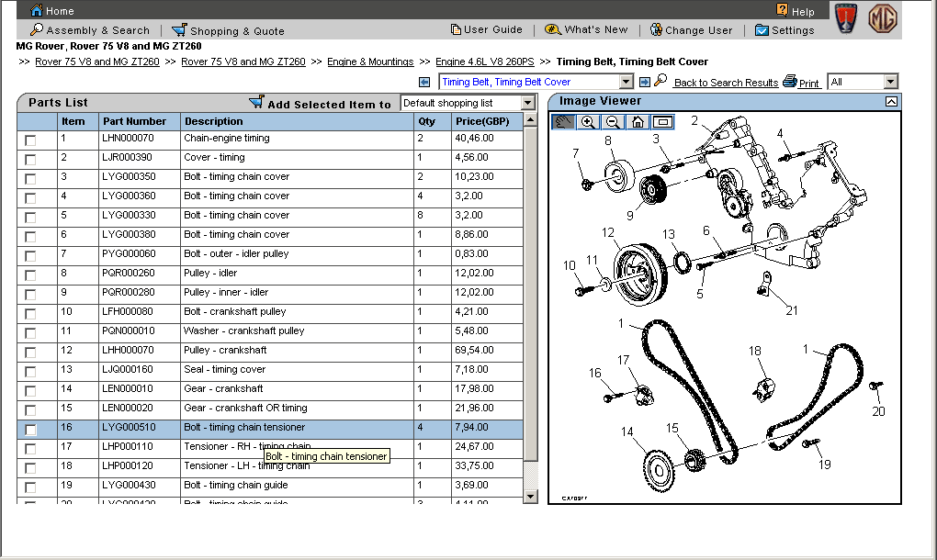Click description 'Bolt - crankshaft pulley'
Image resolution: width=937 pixels, height=560 pixels.
click(235, 311)
